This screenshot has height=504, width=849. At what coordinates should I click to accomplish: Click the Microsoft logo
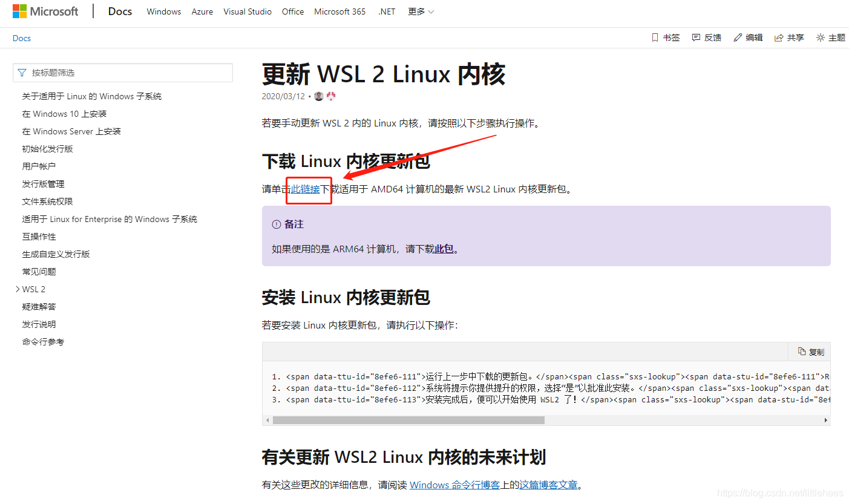point(45,11)
